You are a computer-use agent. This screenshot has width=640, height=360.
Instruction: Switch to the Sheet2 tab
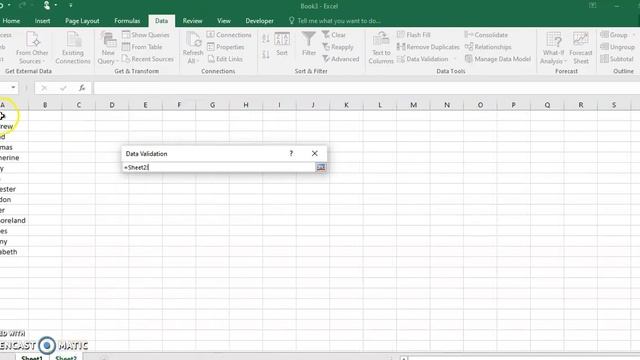(x=66, y=358)
